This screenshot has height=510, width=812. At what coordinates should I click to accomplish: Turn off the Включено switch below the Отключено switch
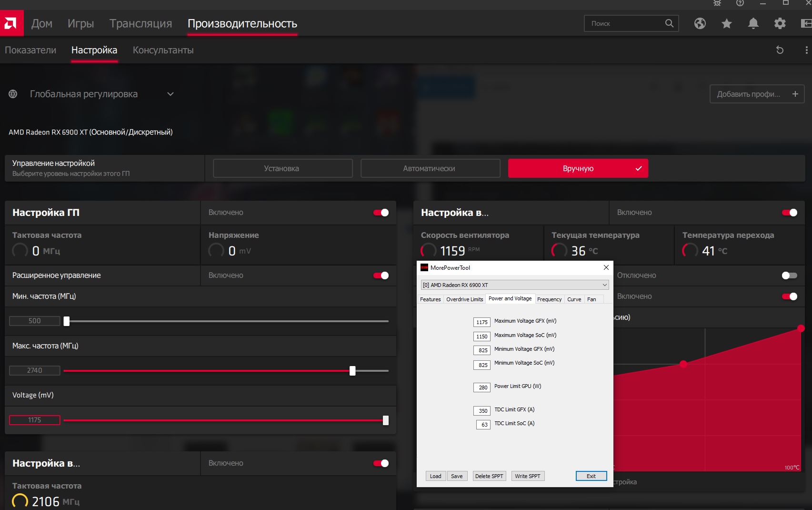click(790, 296)
